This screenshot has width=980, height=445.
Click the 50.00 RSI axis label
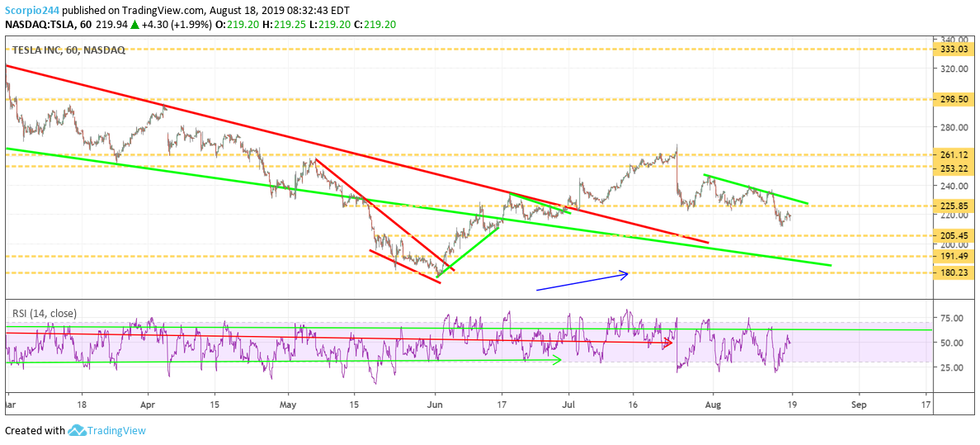click(x=953, y=343)
